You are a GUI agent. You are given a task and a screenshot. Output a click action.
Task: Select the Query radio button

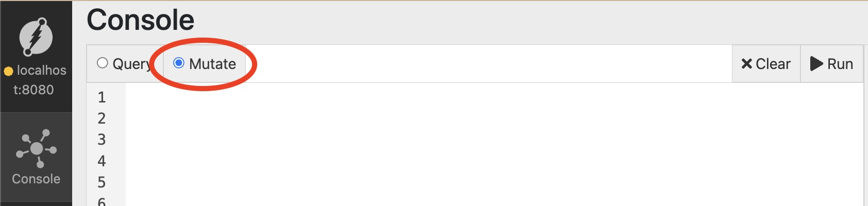103,63
